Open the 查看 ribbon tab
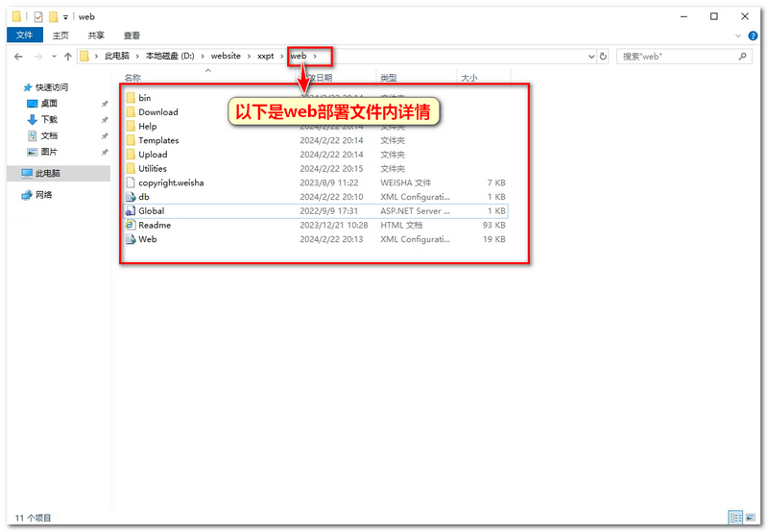 coord(132,36)
